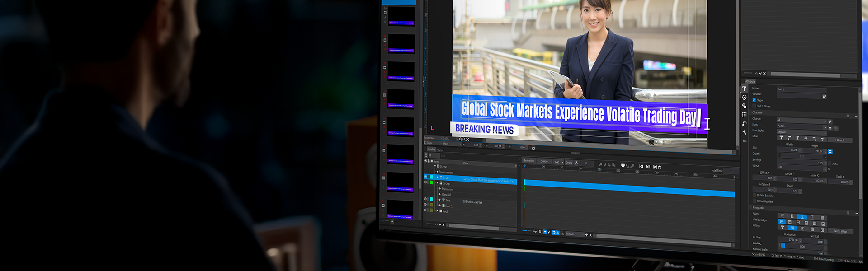Select right paragraph alignment
Viewport: 868px width, 271px height.
[812, 217]
